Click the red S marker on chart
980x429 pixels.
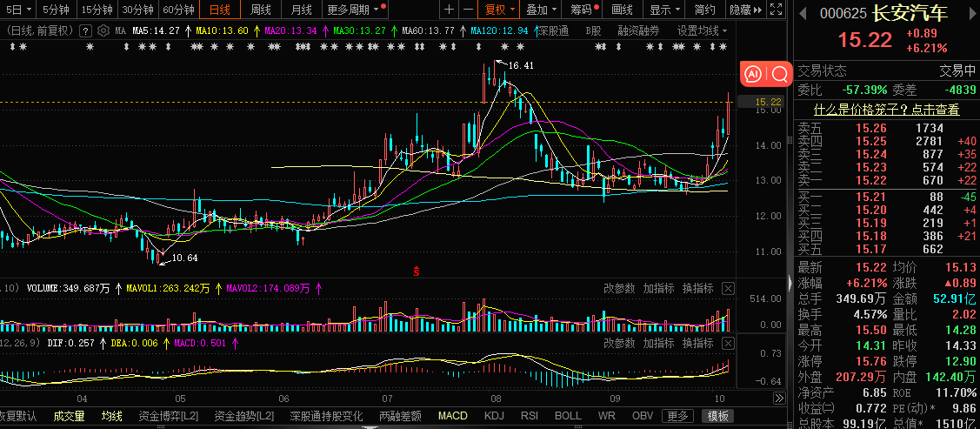coord(416,271)
